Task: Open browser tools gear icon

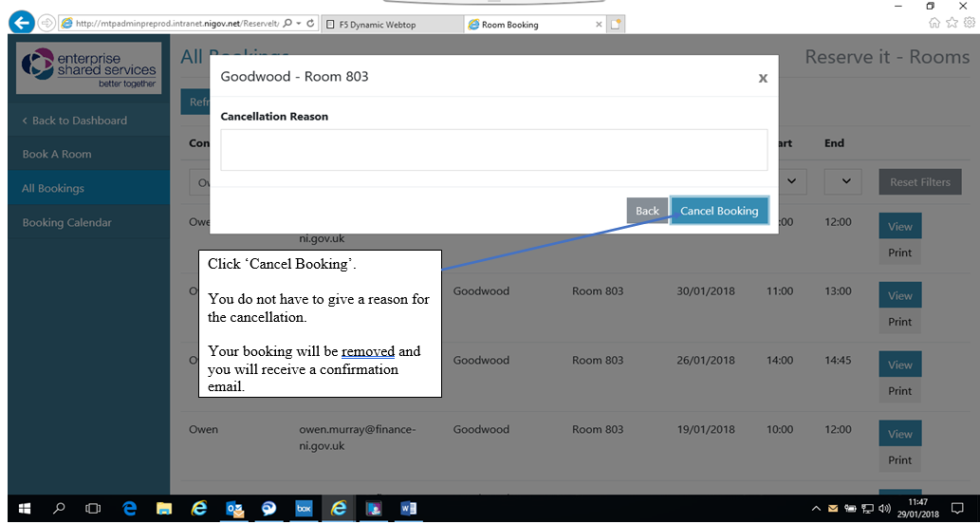Action: click(x=968, y=23)
